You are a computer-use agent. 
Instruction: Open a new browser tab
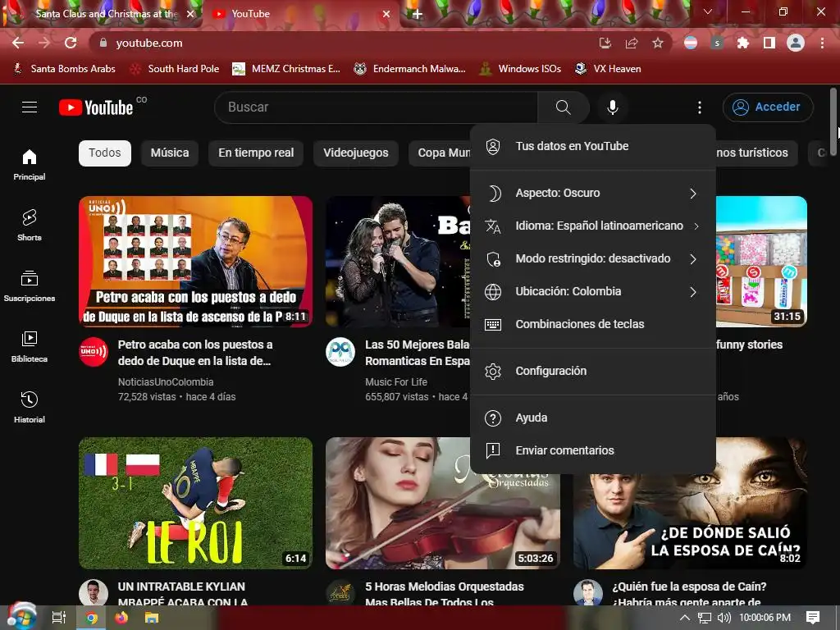pyautogui.click(x=418, y=14)
